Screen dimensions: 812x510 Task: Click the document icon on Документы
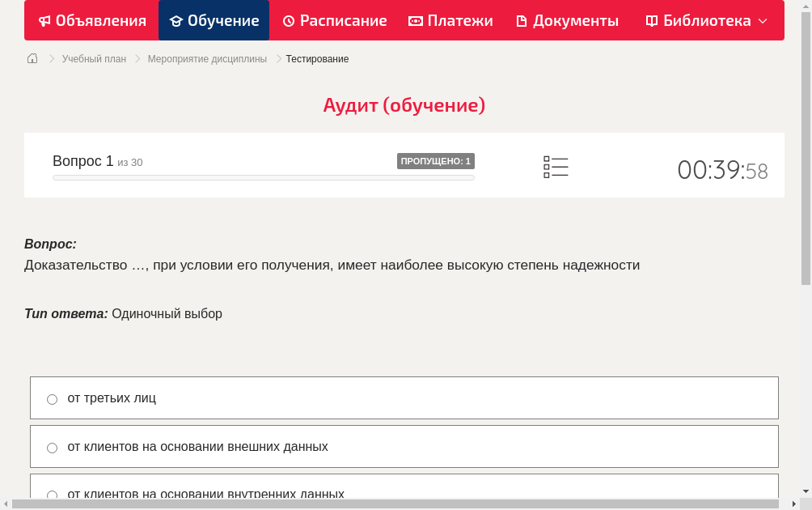click(x=522, y=20)
